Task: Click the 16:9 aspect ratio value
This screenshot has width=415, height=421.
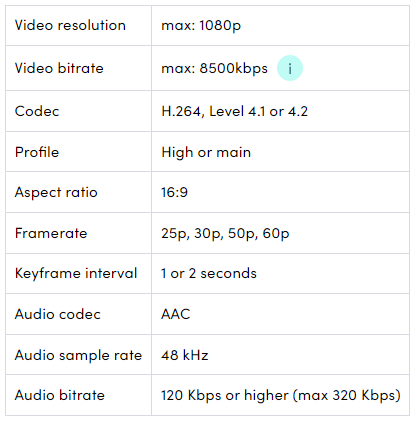Action: click(174, 192)
